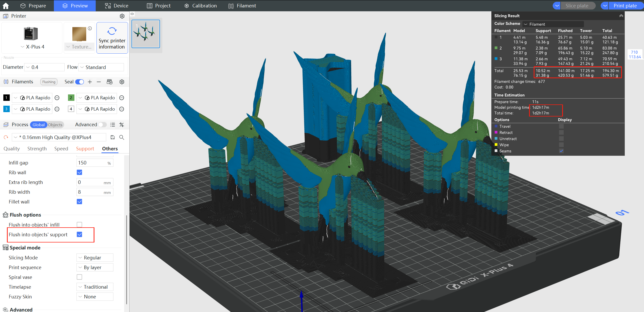Switch to the Prepare tab

pyautogui.click(x=33, y=6)
